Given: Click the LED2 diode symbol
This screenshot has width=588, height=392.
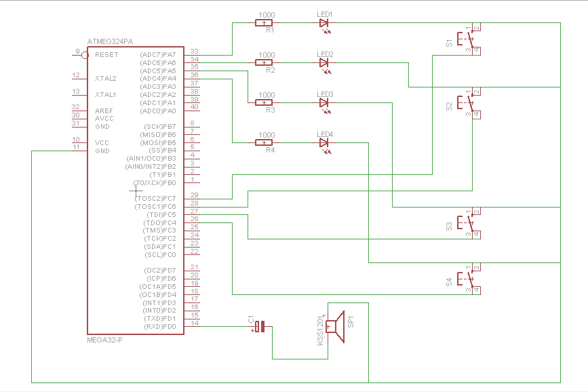Looking at the screenshot, I should 324,63.
